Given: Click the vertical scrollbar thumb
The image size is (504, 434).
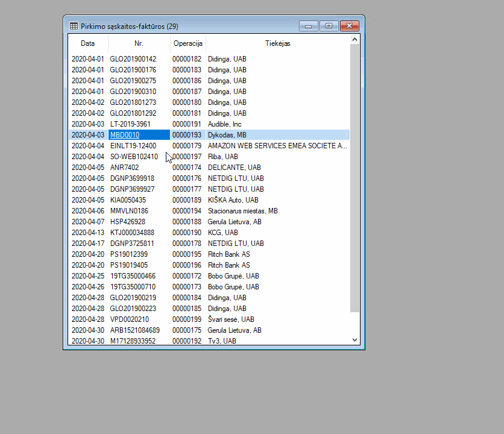Looking at the screenshot, I should tap(354, 178).
